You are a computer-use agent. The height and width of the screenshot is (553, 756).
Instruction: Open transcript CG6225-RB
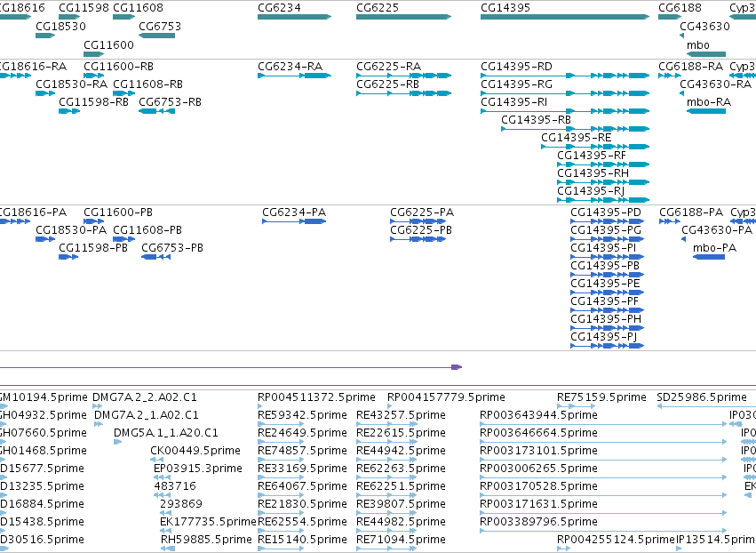click(387, 84)
